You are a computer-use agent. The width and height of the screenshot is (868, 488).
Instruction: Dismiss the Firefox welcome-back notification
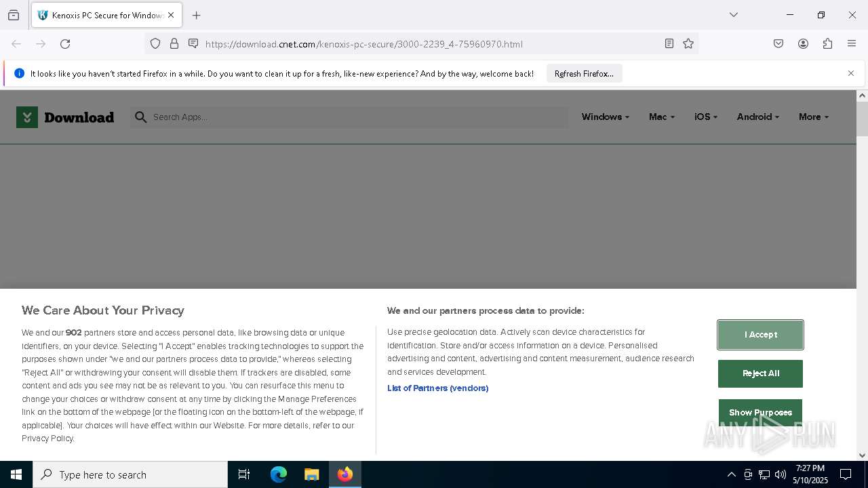point(851,73)
